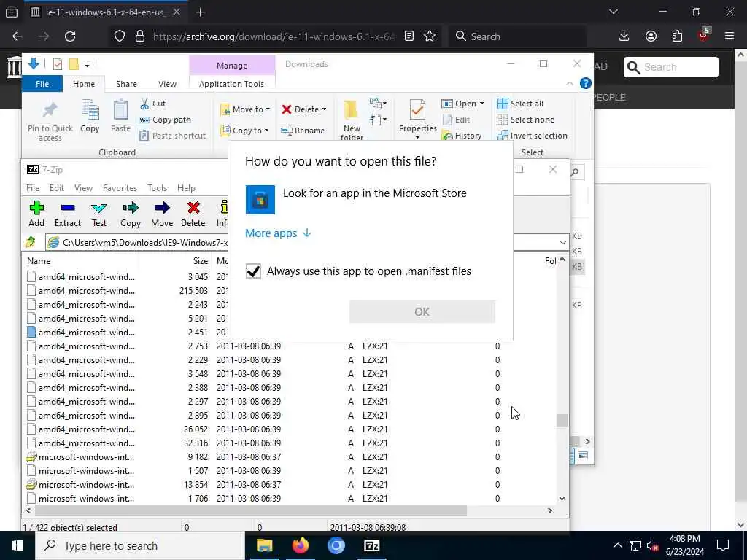
Task: Expand the Delete dropdown arrow
Action: pyautogui.click(x=325, y=109)
